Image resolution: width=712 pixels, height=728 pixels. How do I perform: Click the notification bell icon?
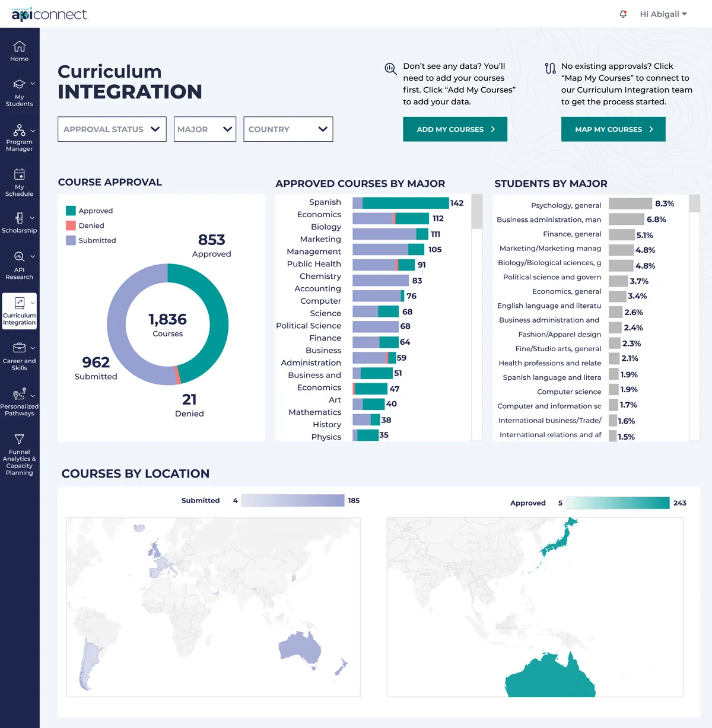coord(623,14)
